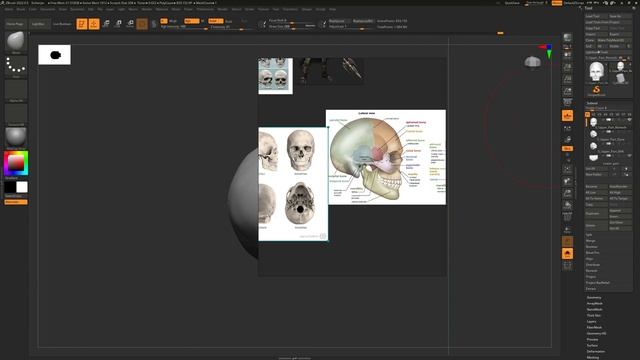Viewport: 640px width, 360px height.
Task: Click the Make PolyMesh3D button
Action: (x=614, y=40)
